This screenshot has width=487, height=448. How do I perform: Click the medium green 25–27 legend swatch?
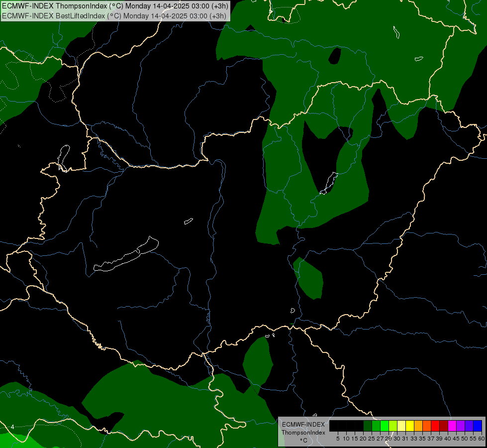tap(376, 426)
